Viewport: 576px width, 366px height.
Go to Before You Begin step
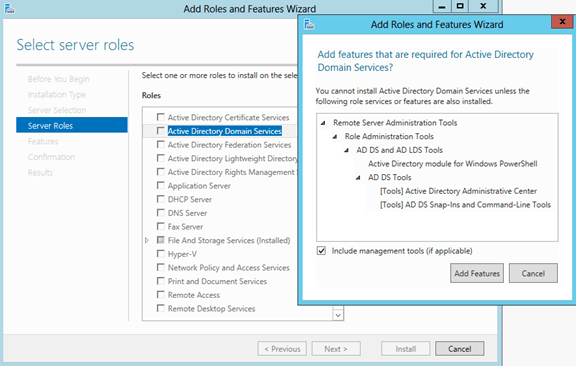coord(58,79)
